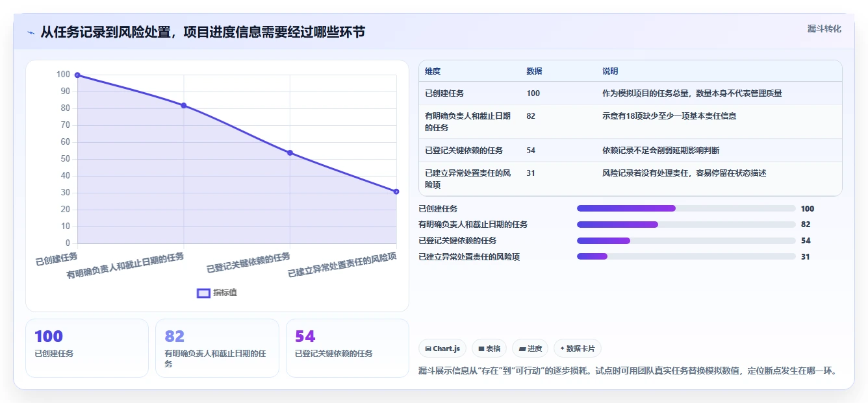
Task: Click the 漏斗转化 label at top right
Action: (824, 29)
